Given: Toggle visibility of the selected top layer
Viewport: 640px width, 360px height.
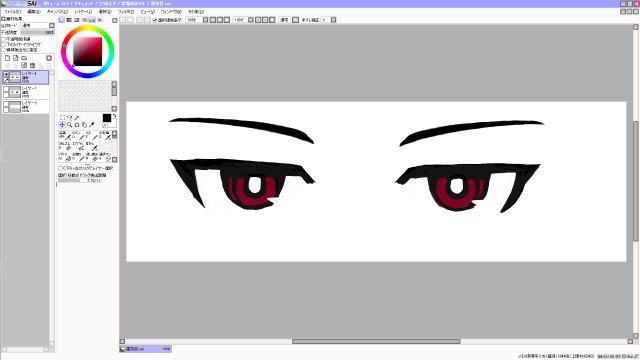Looking at the screenshot, I should click(6, 75).
